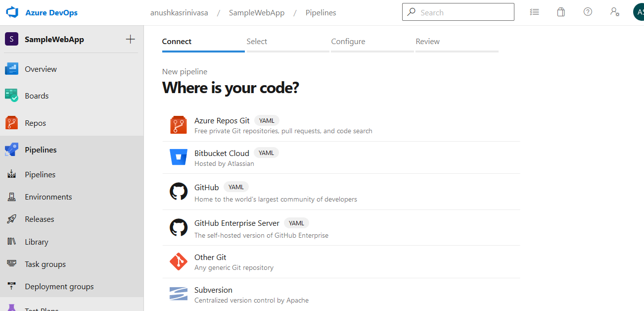Open the AS account avatar
644x311 pixels.
pyautogui.click(x=639, y=12)
